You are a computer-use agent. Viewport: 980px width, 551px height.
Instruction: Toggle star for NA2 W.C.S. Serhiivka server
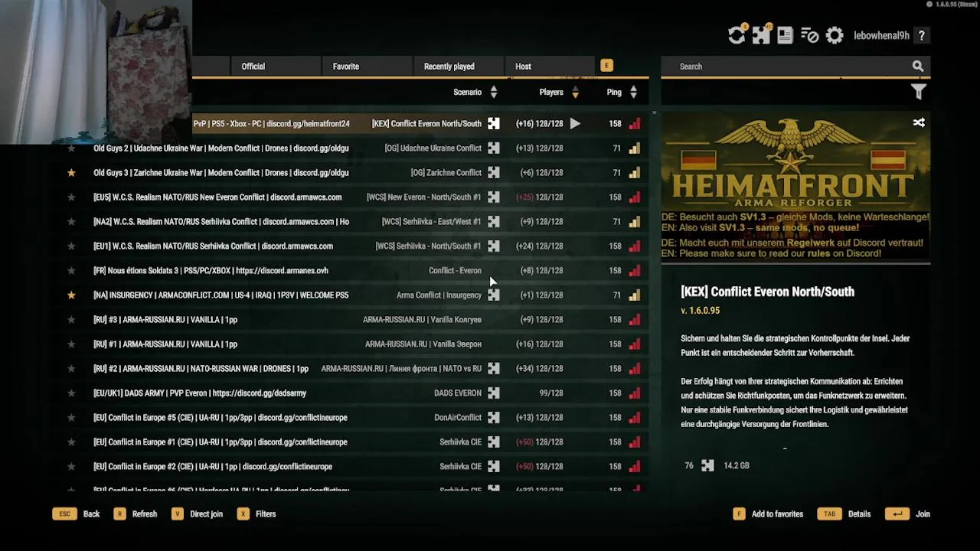71,221
